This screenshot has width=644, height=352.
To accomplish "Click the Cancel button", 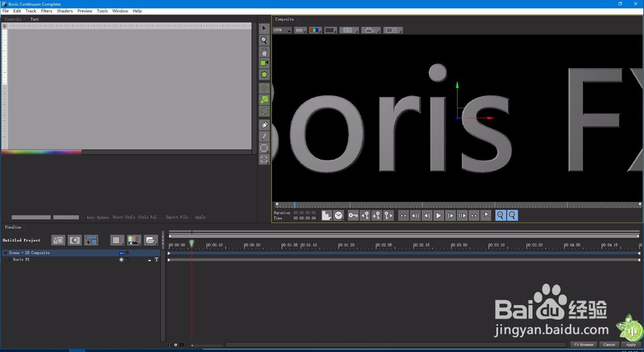I will [x=609, y=345].
